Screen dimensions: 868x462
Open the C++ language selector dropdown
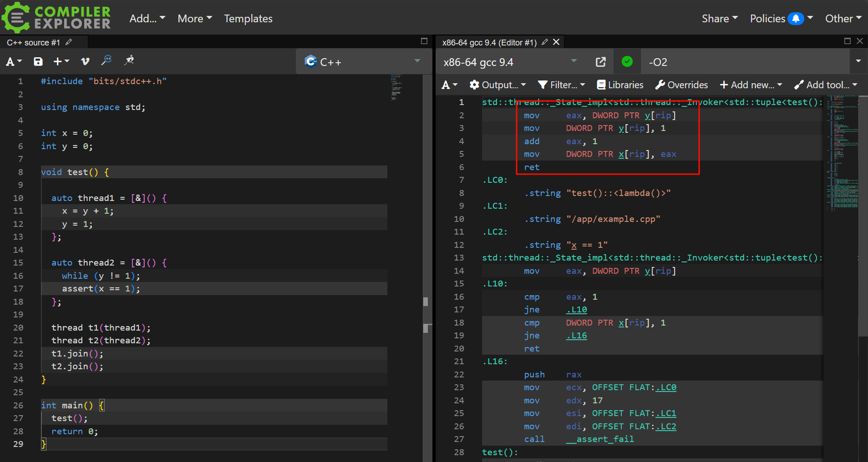363,61
